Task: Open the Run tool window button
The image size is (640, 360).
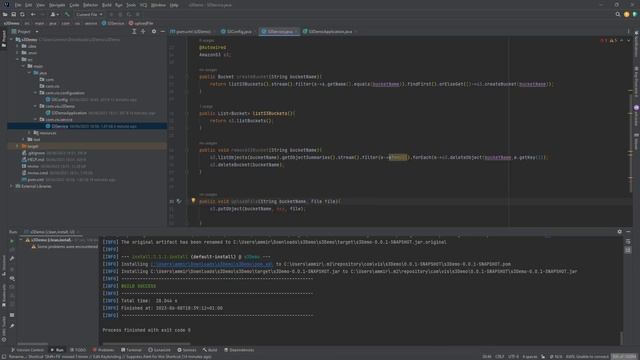Action: pos(57,350)
